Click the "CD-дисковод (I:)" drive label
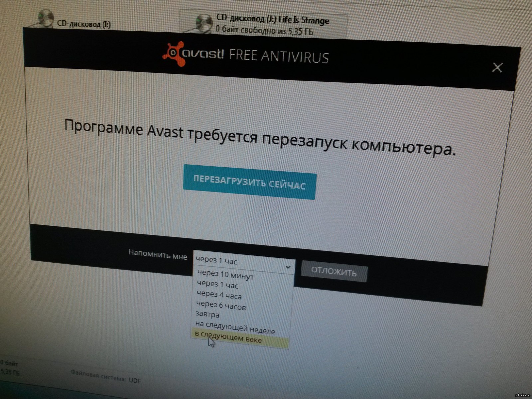 (84, 24)
